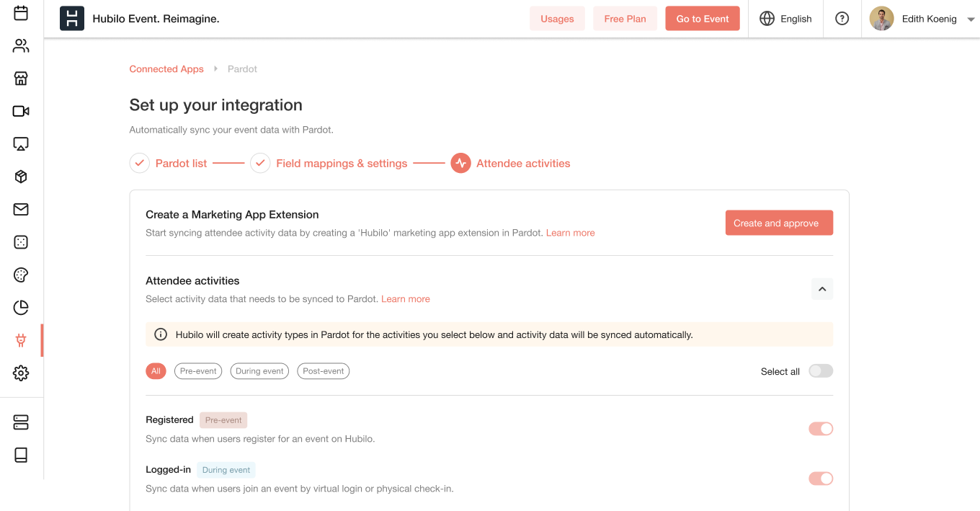This screenshot has width=980, height=511.
Task: Select the During event filter chip
Action: click(259, 371)
